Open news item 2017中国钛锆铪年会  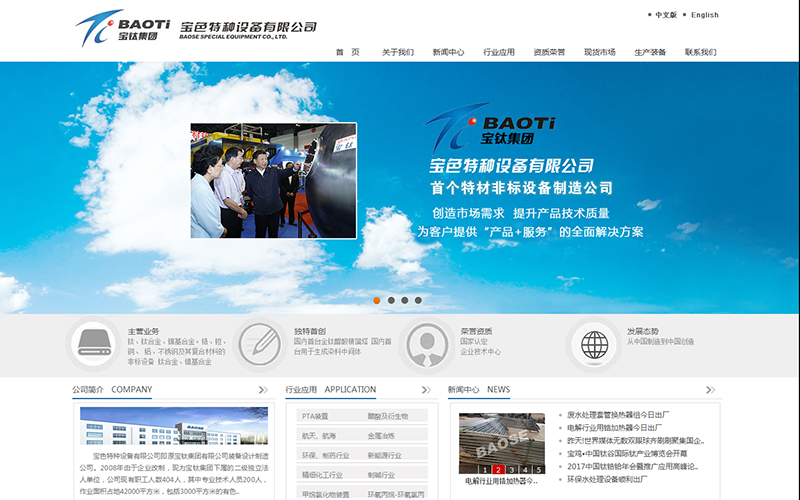pos(632,466)
